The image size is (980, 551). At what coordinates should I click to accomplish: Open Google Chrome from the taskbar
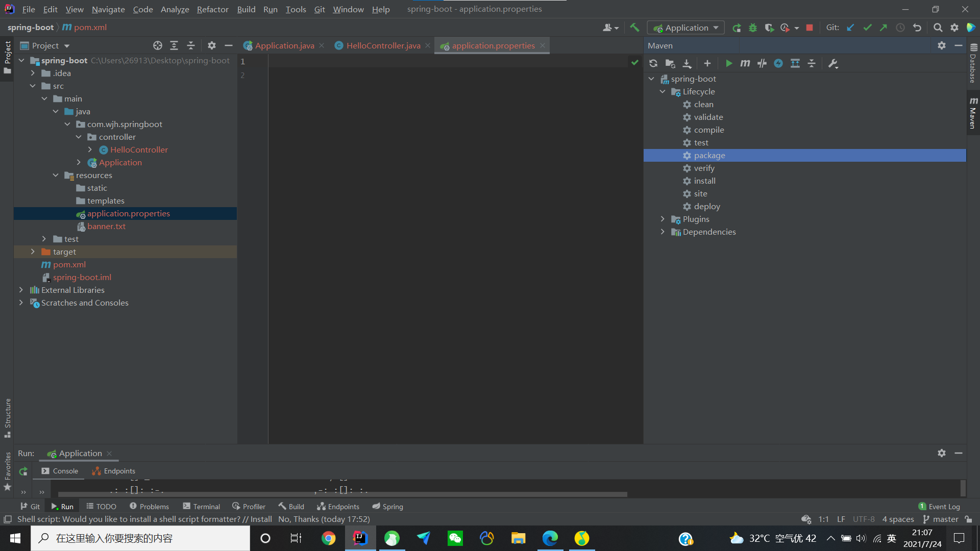click(328, 538)
